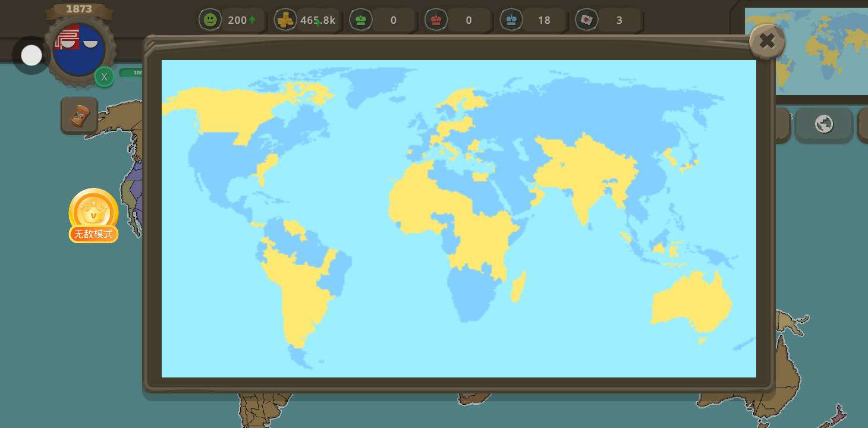Click the blue crown count 18

pos(544,20)
